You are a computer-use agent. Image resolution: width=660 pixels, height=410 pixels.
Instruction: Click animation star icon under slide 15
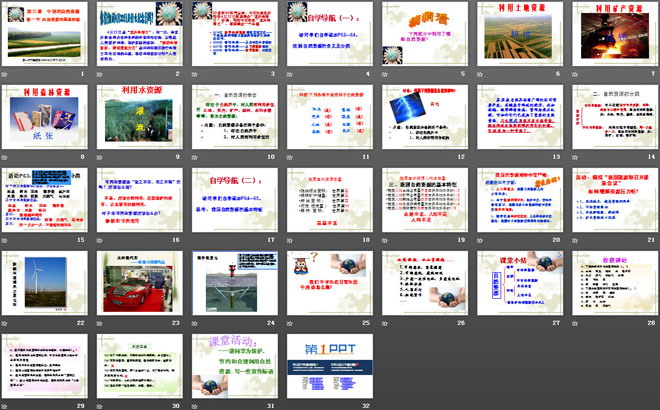tap(5, 240)
